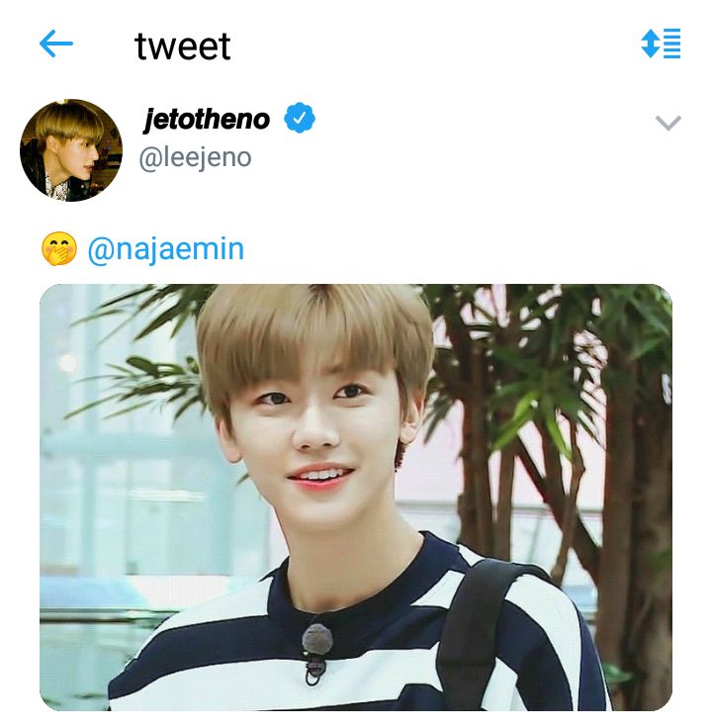Tap the hand-over-mouth emoji
Screen dimensions: 712x728
(59, 248)
